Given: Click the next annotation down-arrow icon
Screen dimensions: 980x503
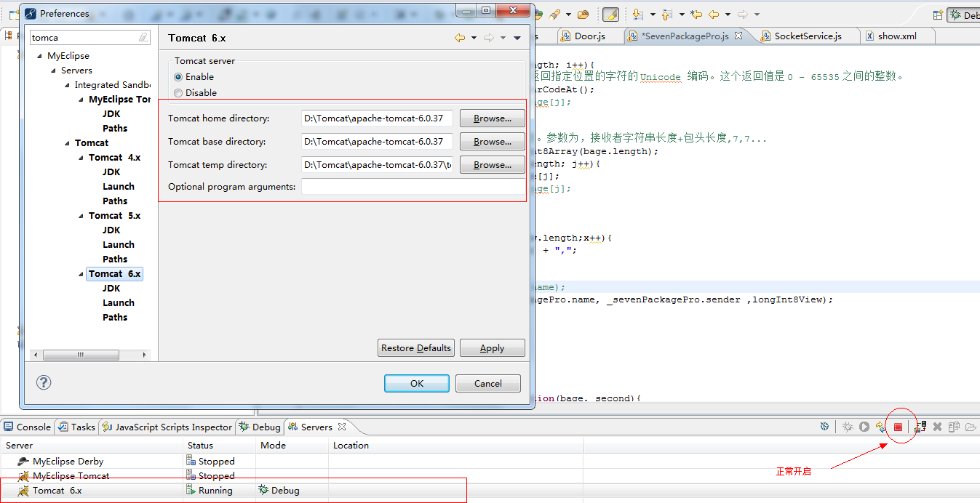Looking at the screenshot, I should [637, 15].
